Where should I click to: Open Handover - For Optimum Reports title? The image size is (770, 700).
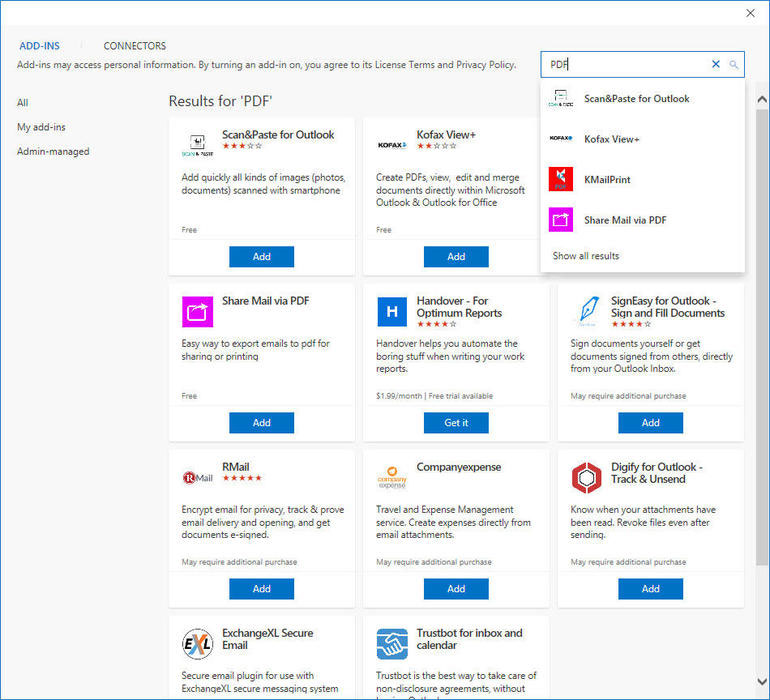[x=459, y=307]
